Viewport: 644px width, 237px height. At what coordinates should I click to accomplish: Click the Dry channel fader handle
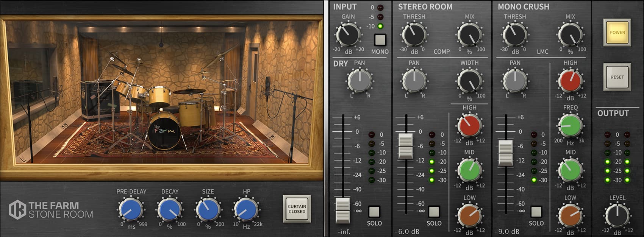click(343, 210)
